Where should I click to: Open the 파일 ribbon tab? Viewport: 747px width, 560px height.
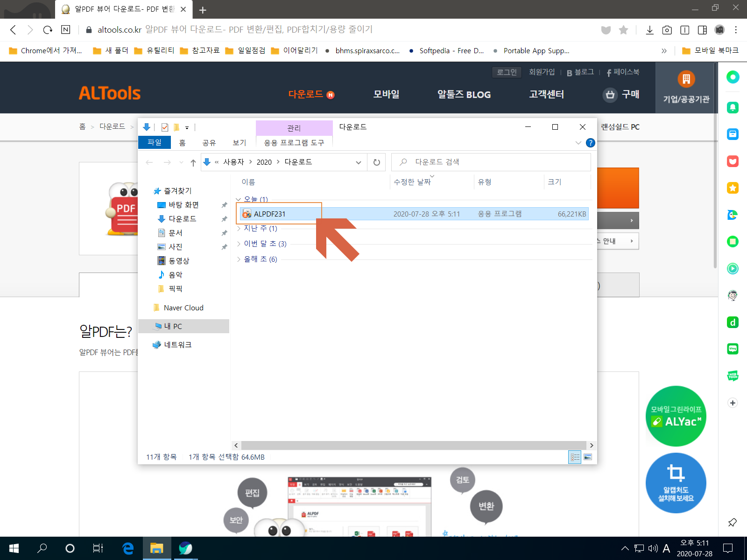pyautogui.click(x=155, y=142)
